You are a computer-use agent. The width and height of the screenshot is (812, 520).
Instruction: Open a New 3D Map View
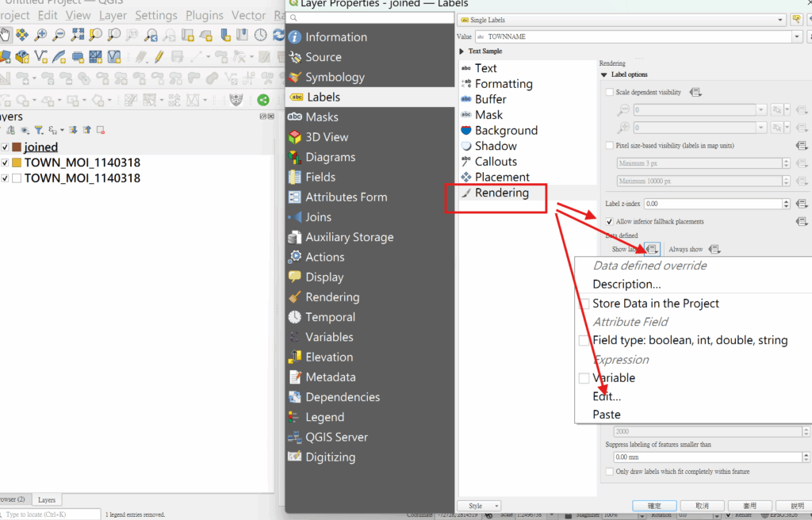[x=206, y=35]
